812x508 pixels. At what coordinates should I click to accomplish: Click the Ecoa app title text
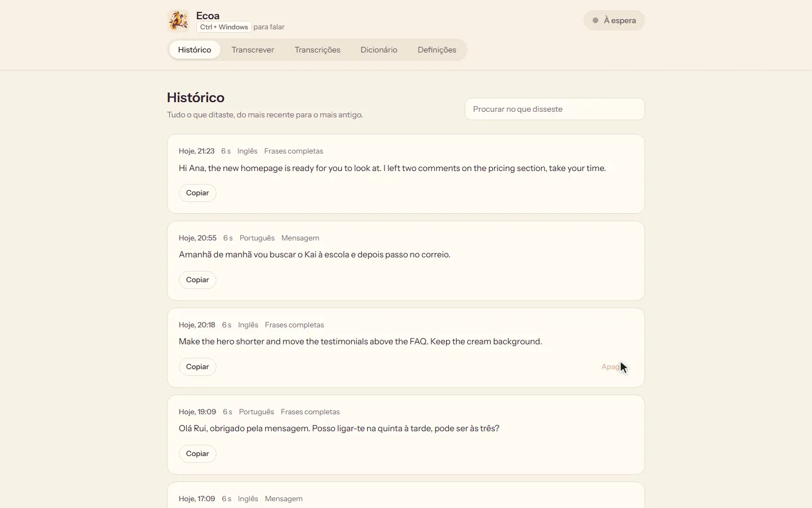point(208,16)
